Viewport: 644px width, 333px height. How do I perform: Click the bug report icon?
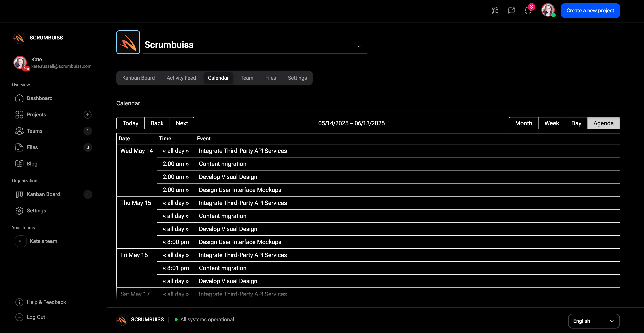point(495,10)
